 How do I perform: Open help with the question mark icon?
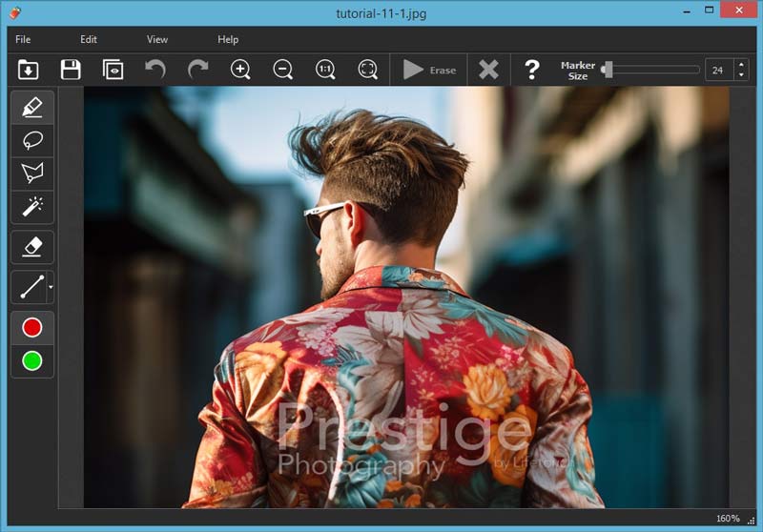point(532,70)
